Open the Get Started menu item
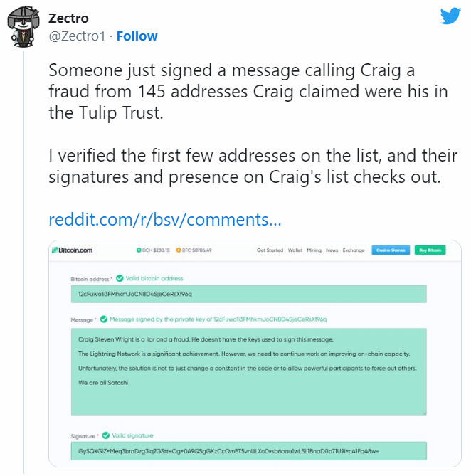Image resolution: width=471 pixels, height=476 pixels. (270, 250)
